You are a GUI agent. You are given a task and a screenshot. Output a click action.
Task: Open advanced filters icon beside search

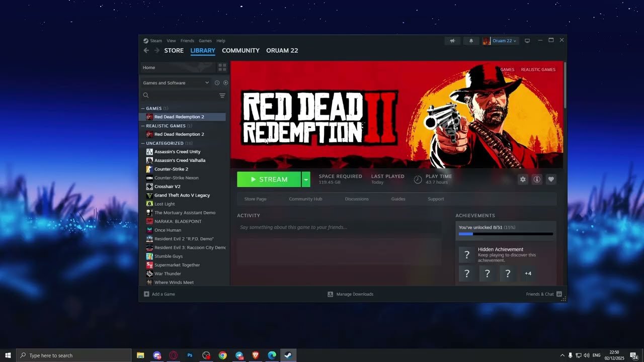tap(222, 96)
